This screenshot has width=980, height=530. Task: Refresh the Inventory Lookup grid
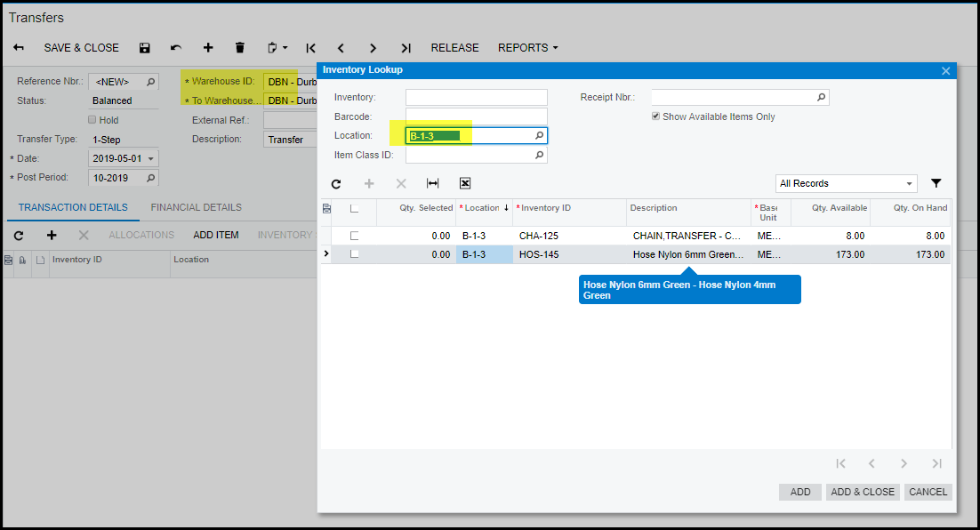click(x=336, y=183)
